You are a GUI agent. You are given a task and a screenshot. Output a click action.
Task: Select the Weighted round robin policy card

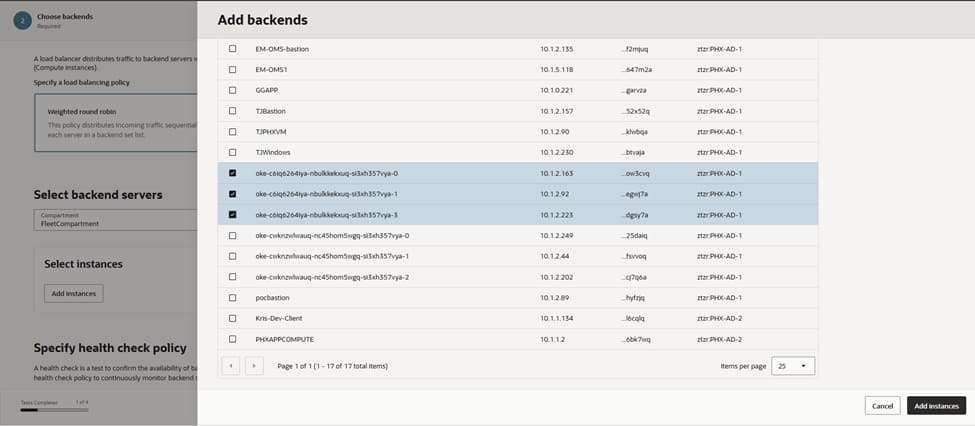pyautogui.click(x=115, y=122)
